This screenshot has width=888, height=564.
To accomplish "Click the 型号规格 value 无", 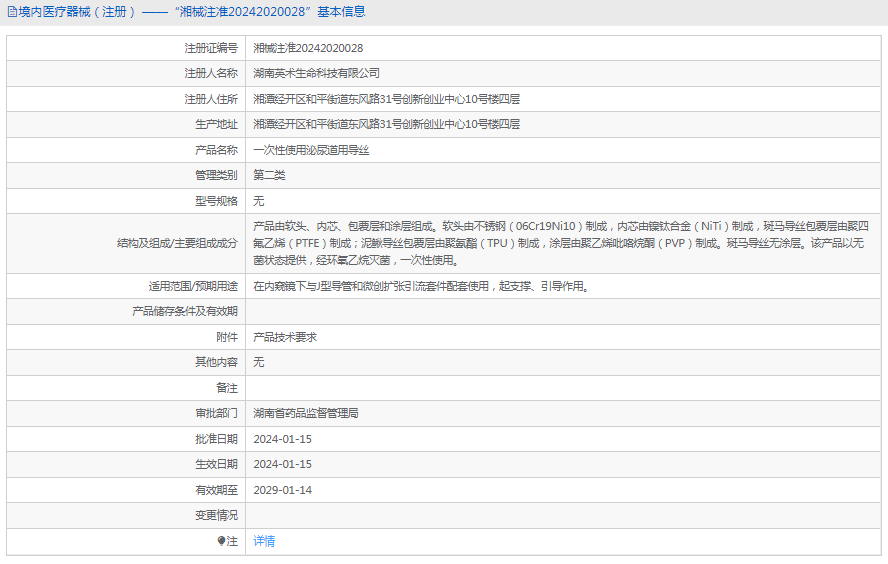I will (x=258, y=201).
